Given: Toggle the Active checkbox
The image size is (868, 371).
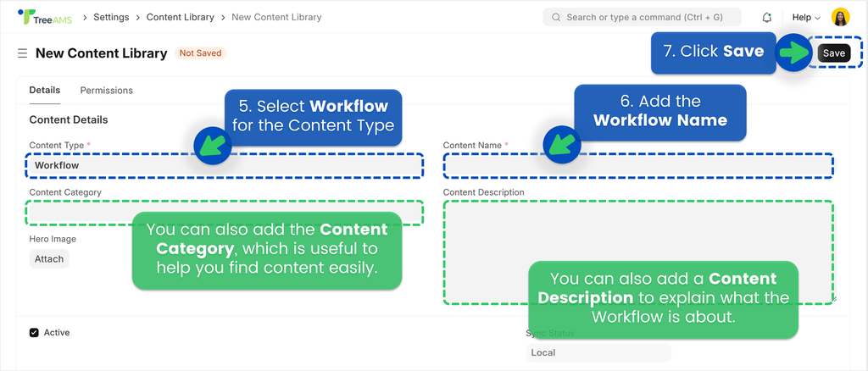Looking at the screenshot, I should pyautogui.click(x=35, y=333).
